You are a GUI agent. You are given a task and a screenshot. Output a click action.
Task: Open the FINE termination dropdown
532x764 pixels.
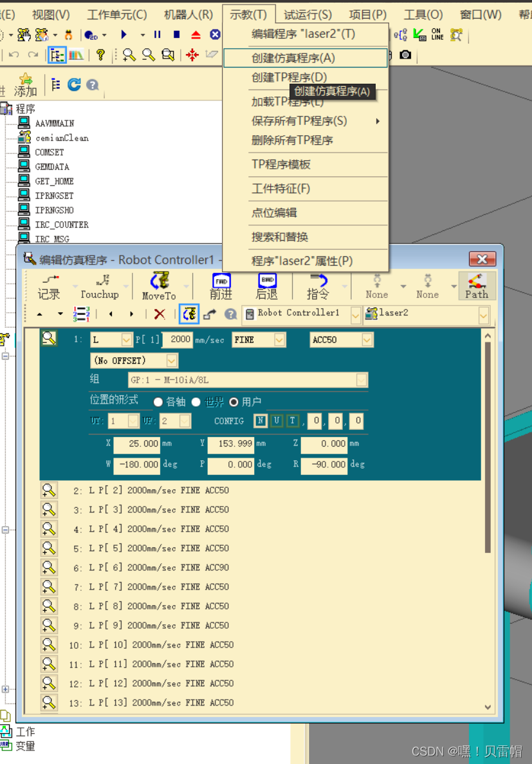280,340
